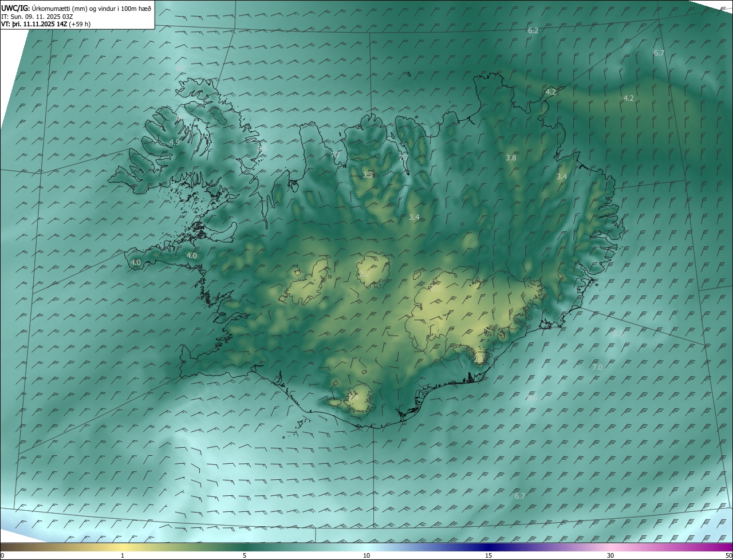Screen dimensions: 733x560
Task: Click the map title 'Úrkomumætti (mm) og vindur í 100m hæð'
Action: coord(92,8)
